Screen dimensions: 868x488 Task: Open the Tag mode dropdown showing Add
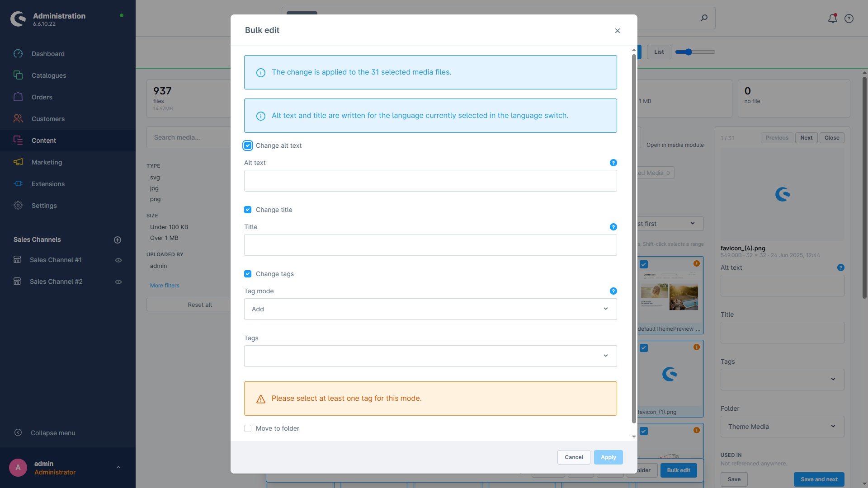[x=430, y=309]
